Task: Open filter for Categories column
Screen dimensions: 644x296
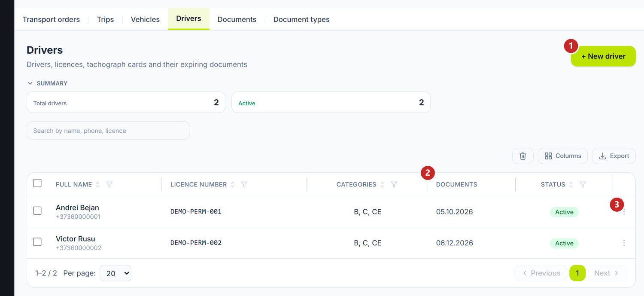Action: [394, 184]
